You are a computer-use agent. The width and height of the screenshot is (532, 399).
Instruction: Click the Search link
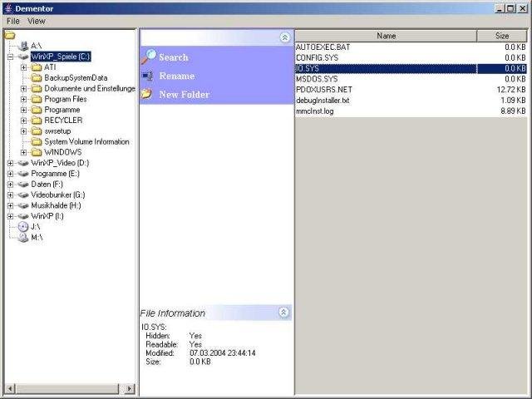(174, 57)
